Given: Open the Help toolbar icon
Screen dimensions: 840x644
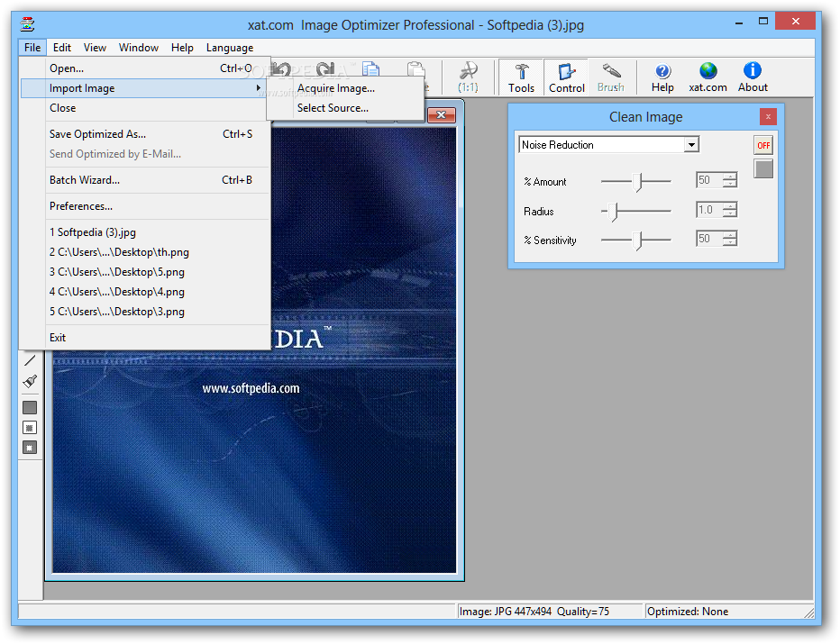Looking at the screenshot, I should (x=662, y=77).
